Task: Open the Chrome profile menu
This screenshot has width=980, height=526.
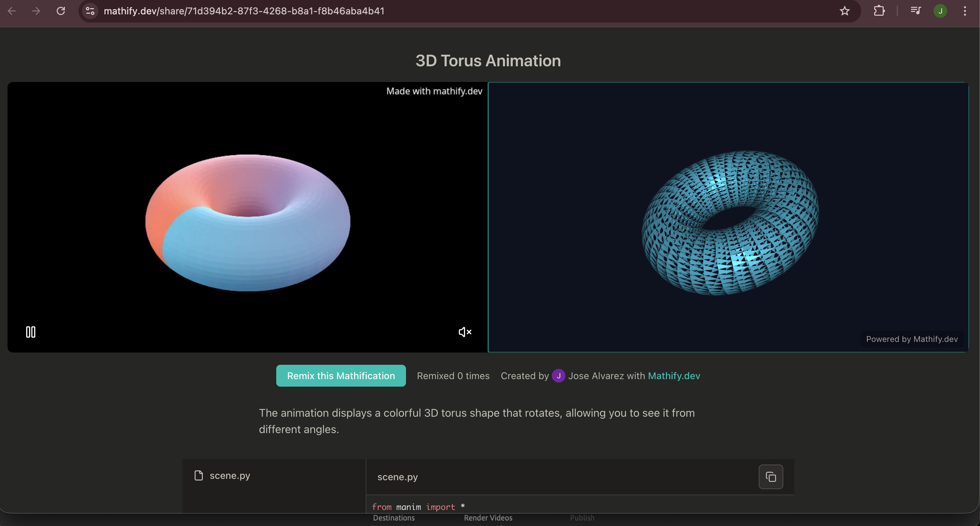Action: [940, 11]
